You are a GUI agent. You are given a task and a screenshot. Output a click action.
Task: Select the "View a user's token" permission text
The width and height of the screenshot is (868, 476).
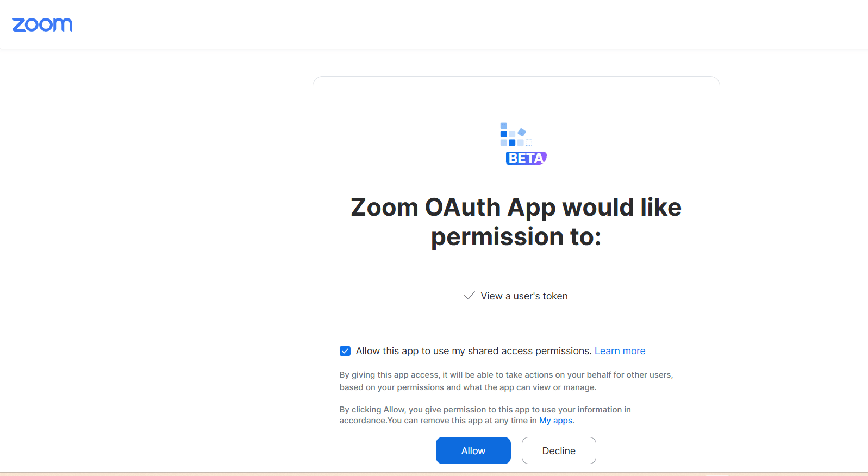click(x=523, y=296)
